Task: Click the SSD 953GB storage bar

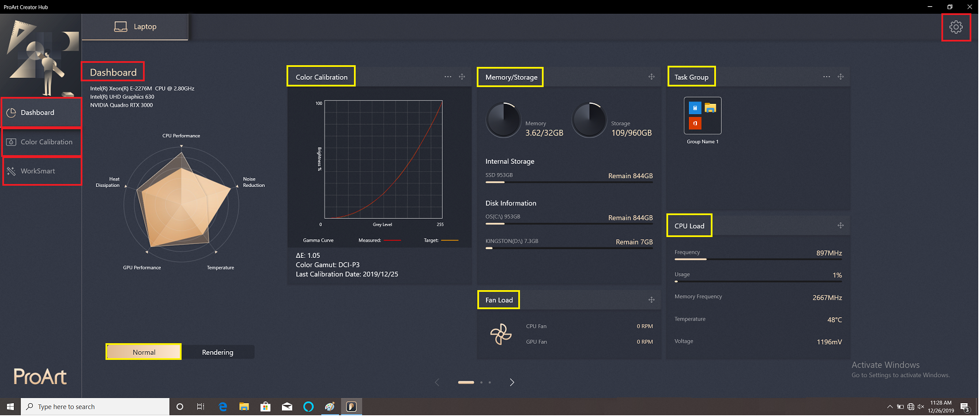Action: [570, 182]
